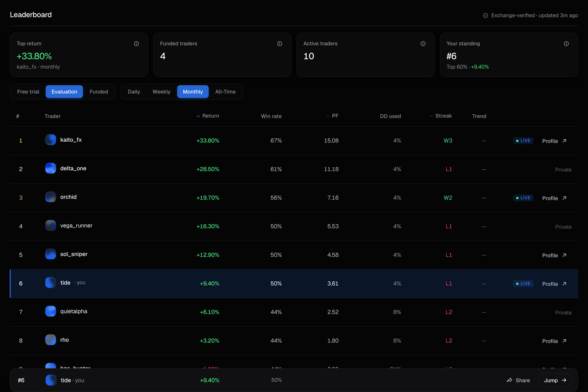Sort by Streak column header
Image resolution: width=588 pixels, height=392 pixels.
pyautogui.click(x=441, y=116)
